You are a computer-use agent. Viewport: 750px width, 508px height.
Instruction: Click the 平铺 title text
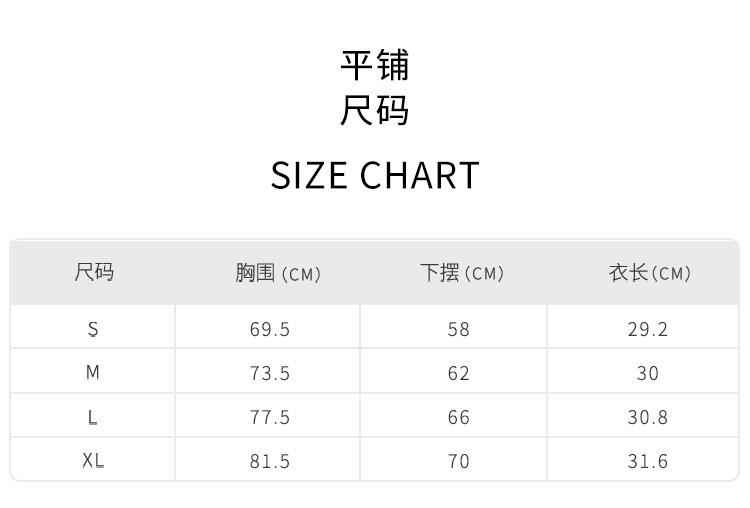click(x=375, y=65)
